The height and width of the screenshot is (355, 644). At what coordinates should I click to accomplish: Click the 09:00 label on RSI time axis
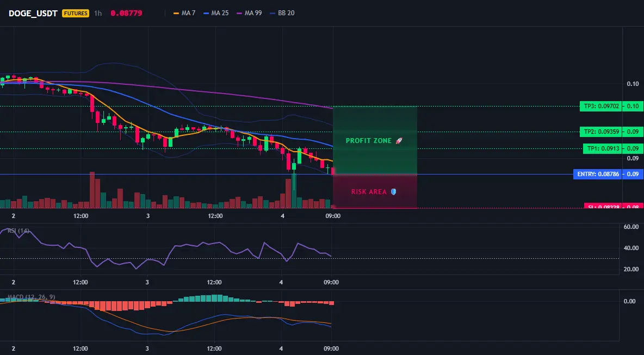click(331, 282)
